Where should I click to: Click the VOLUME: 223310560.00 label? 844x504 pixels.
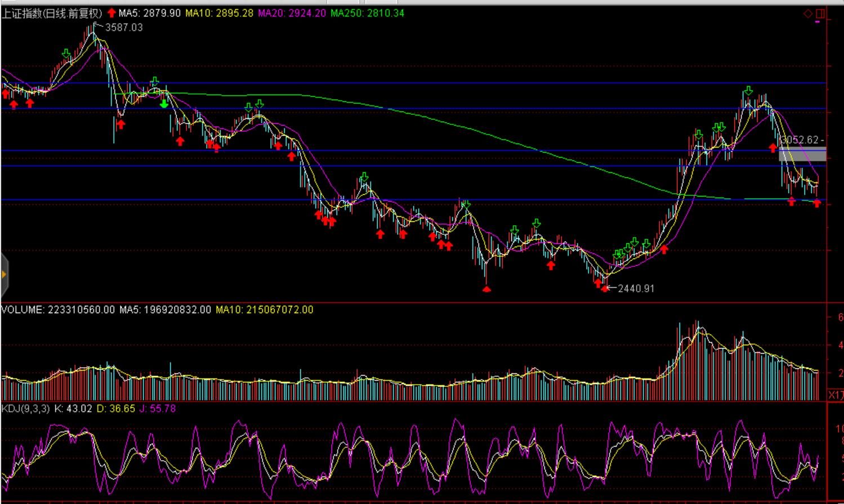(57, 310)
